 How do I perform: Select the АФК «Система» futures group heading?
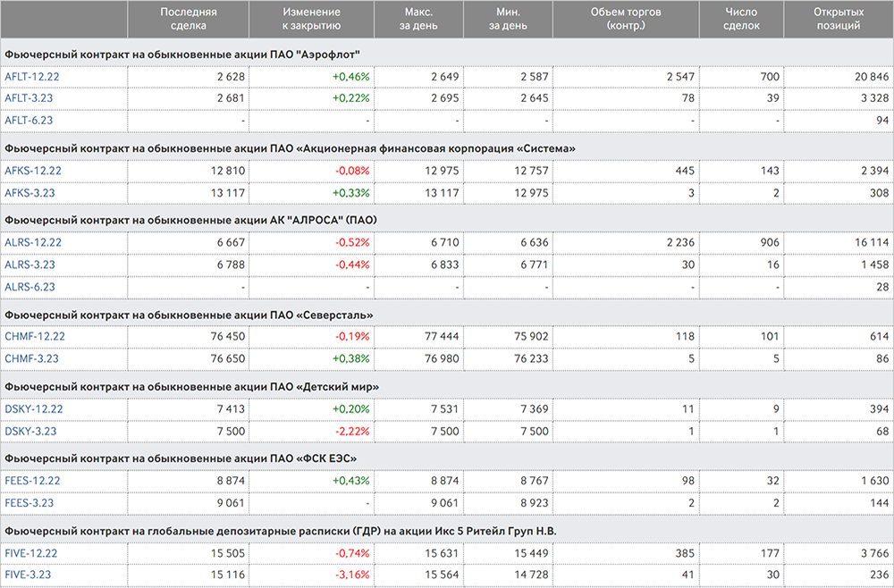(x=291, y=148)
